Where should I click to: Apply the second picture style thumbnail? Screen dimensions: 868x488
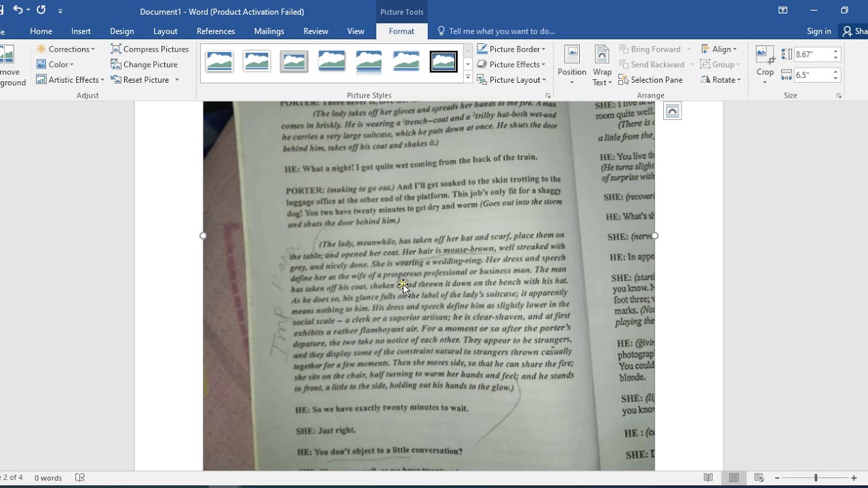[x=257, y=62]
